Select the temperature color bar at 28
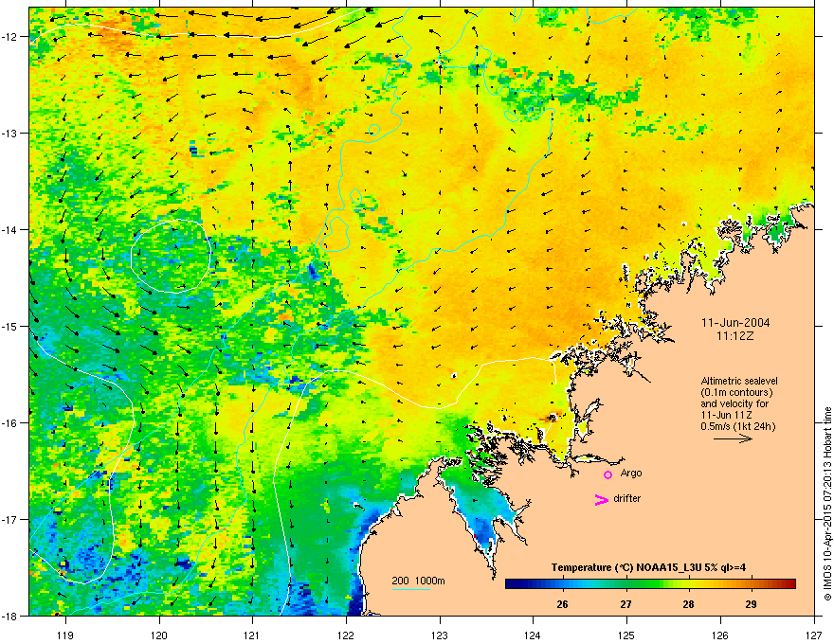834x644 pixels. click(x=688, y=584)
